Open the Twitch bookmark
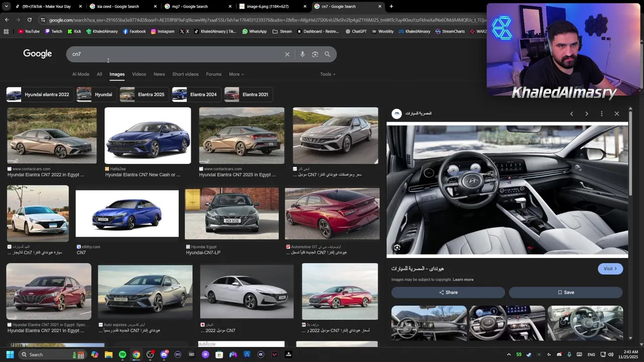This screenshot has width=644, height=362. pos(53,31)
